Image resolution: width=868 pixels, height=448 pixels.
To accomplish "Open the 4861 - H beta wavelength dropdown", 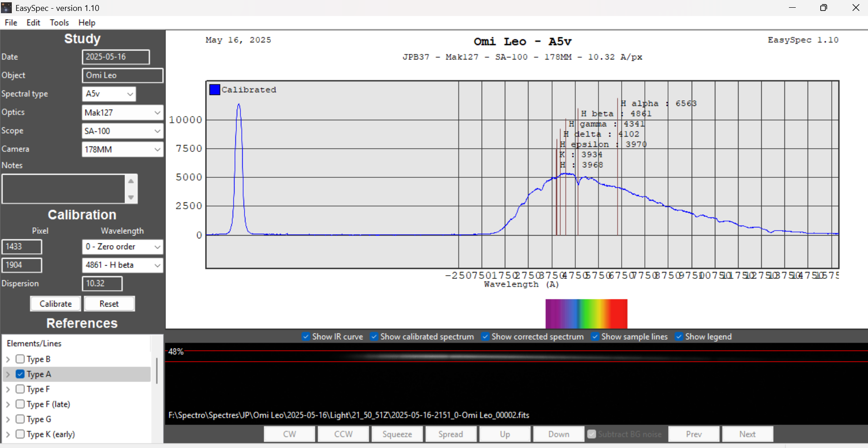I will click(x=157, y=265).
